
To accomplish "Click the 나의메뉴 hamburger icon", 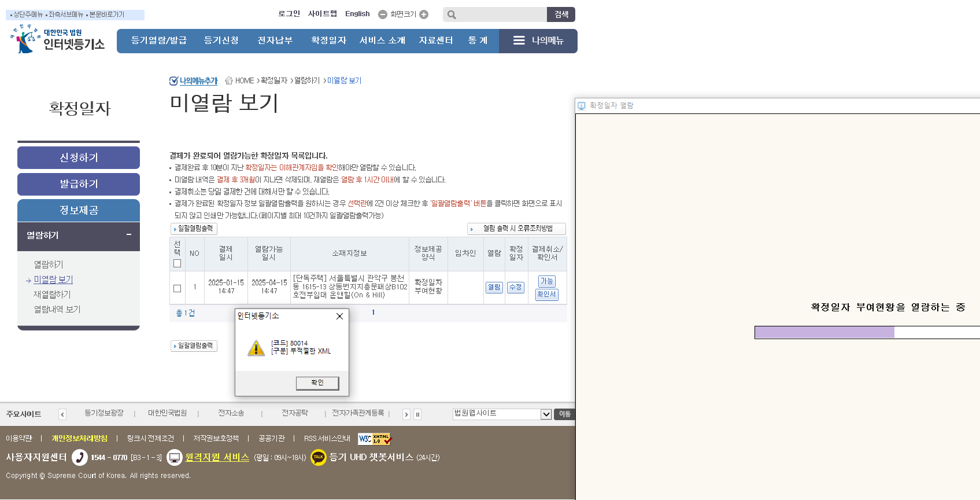I will 519,41.
